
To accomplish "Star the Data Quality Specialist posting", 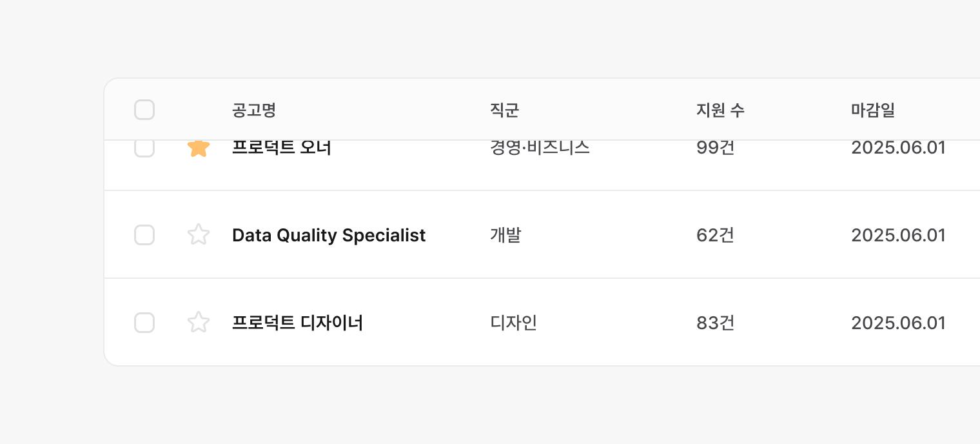I will 199,234.
